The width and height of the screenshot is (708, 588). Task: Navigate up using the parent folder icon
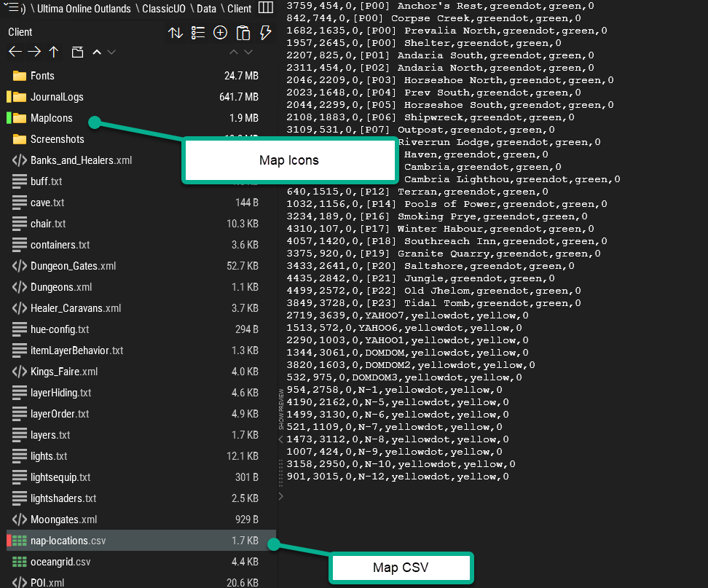point(52,52)
